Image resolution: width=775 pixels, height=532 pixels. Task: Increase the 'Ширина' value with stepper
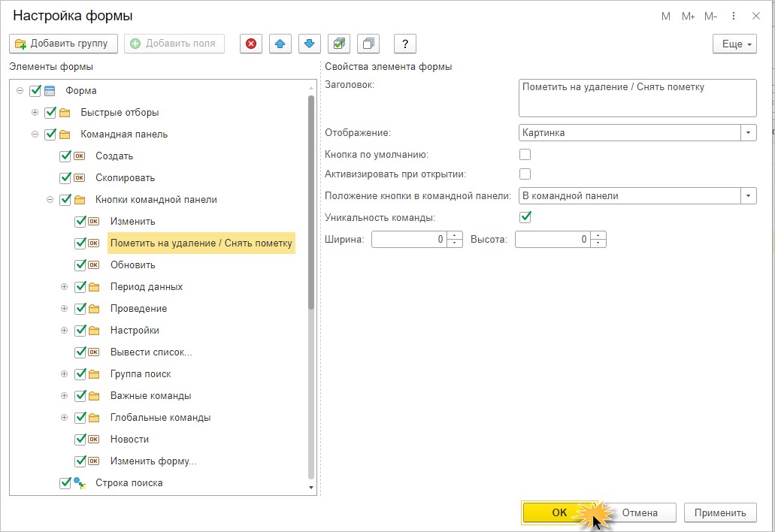(x=455, y=236)
